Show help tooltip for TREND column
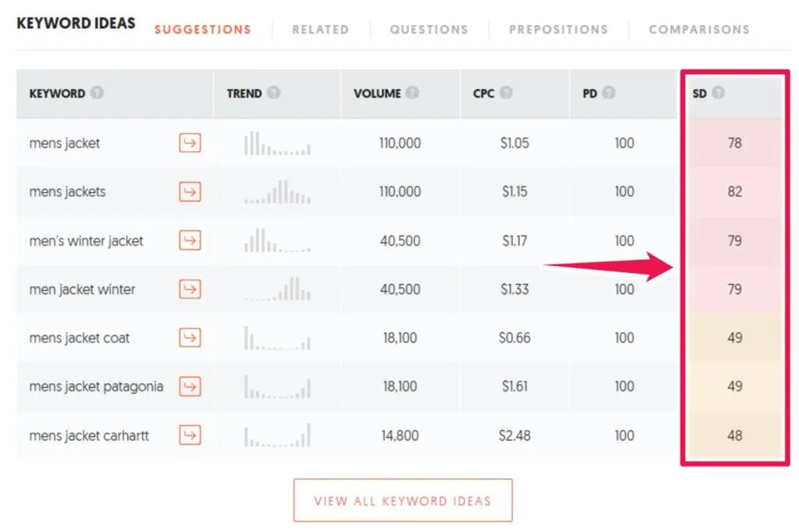The height and width of the screenshot is (532, 799). pyautogui.click(x=274, y=93)
